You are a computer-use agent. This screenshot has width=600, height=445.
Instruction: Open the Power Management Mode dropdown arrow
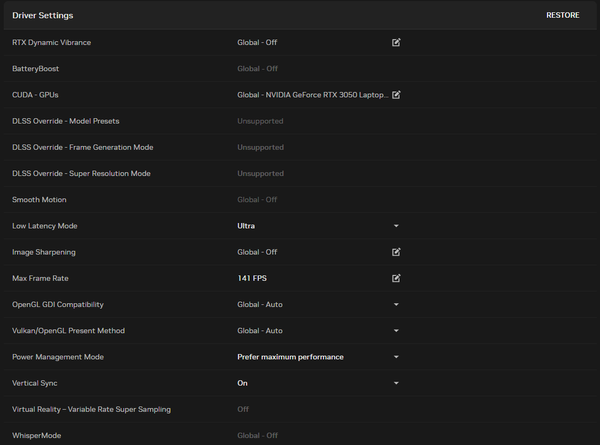tap(396, 357)
